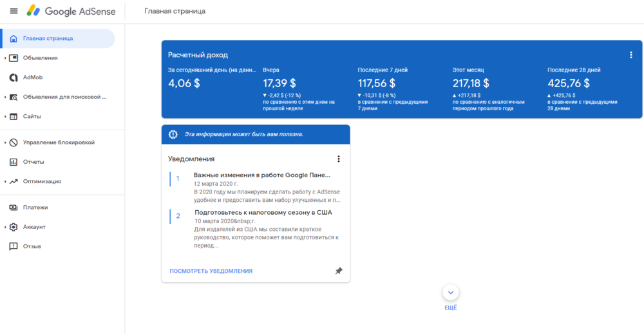Click the Объявления ad icon

click(14, 58)
